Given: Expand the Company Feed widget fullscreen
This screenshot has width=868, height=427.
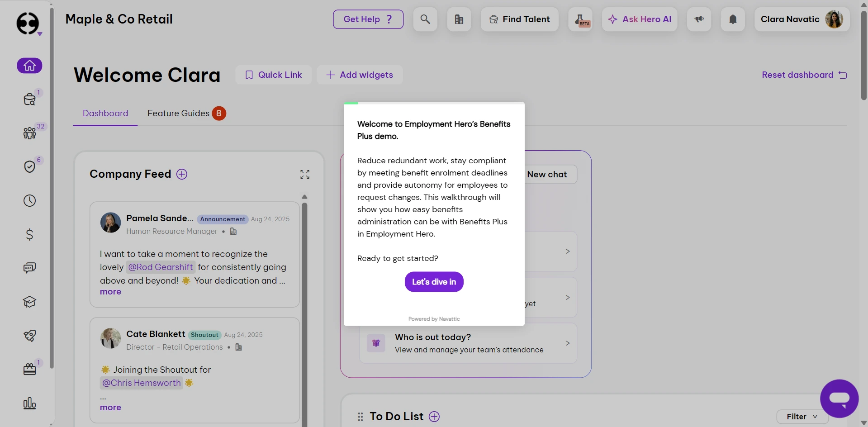Looking at the screenshot, I should (305, 175).
